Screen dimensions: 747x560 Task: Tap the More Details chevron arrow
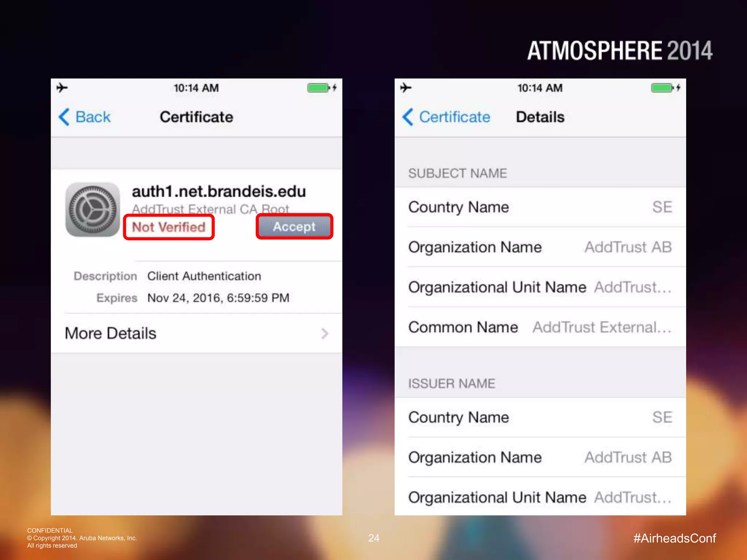tap(325, 334)
